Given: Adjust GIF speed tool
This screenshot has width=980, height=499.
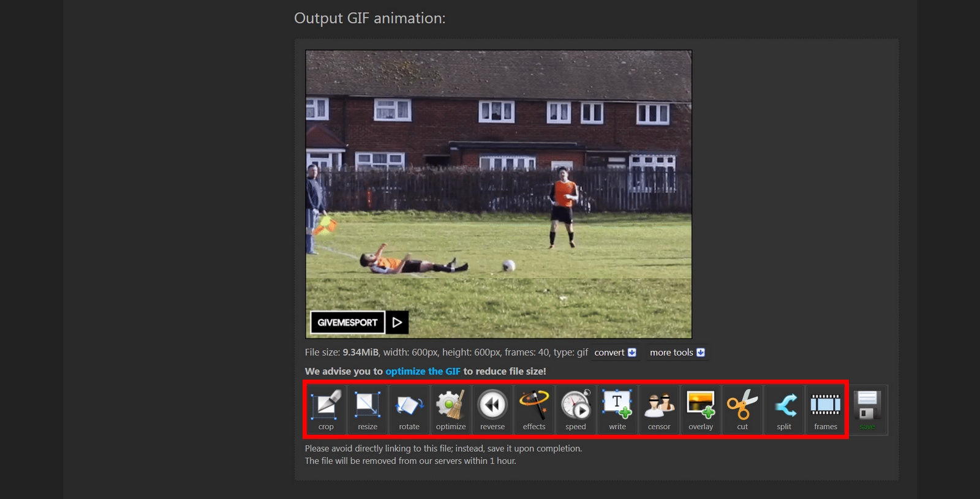Looking at the screenshot, I should tap(576, 410).
